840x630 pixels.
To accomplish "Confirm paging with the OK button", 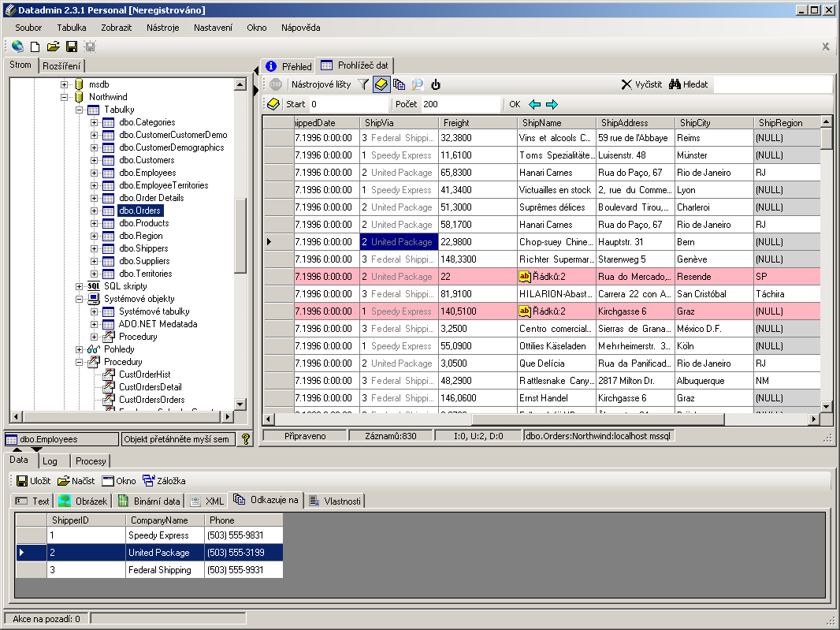I will point(515,104).
